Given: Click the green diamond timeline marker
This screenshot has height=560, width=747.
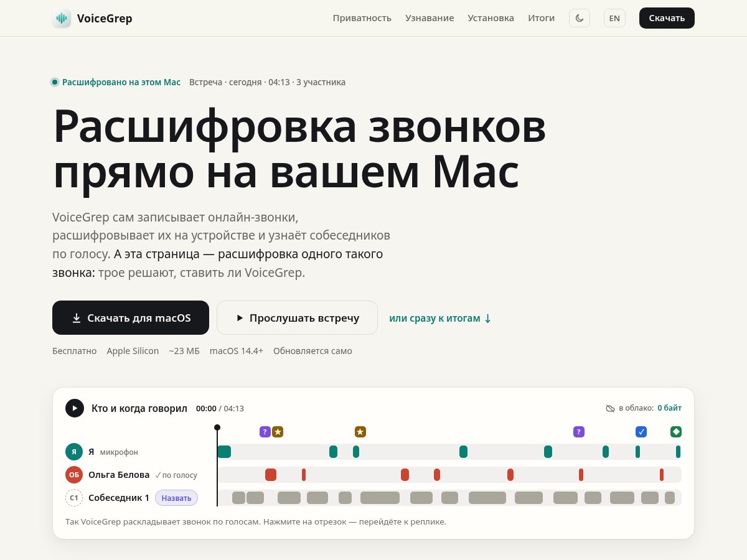Looking at the screenshot, I should point(676,432).
